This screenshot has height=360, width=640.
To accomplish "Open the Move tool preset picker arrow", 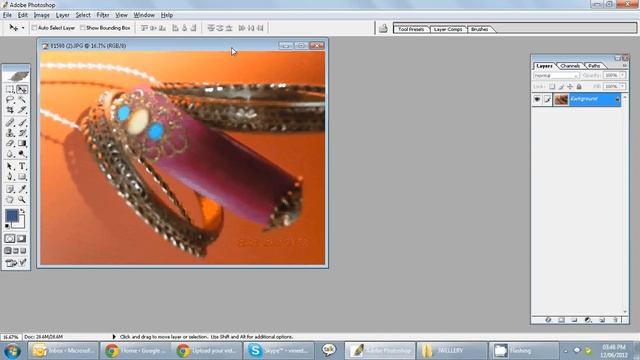I will click(x=23, y=28).
